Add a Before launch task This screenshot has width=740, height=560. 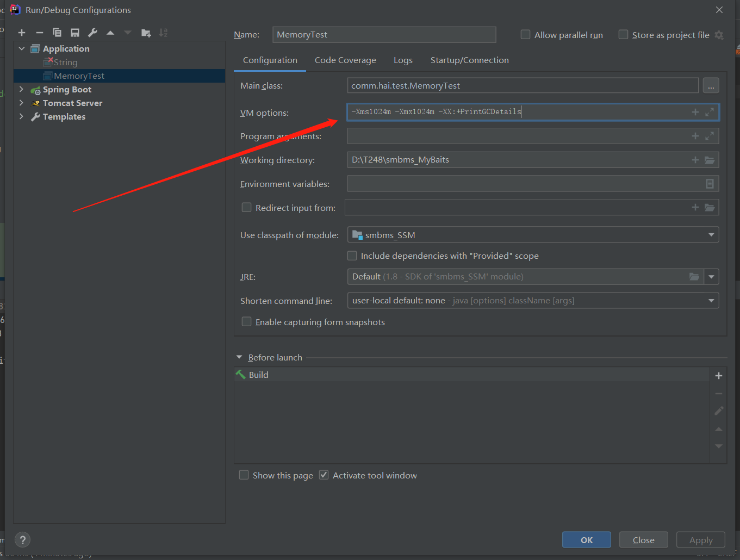coord(719,376)
